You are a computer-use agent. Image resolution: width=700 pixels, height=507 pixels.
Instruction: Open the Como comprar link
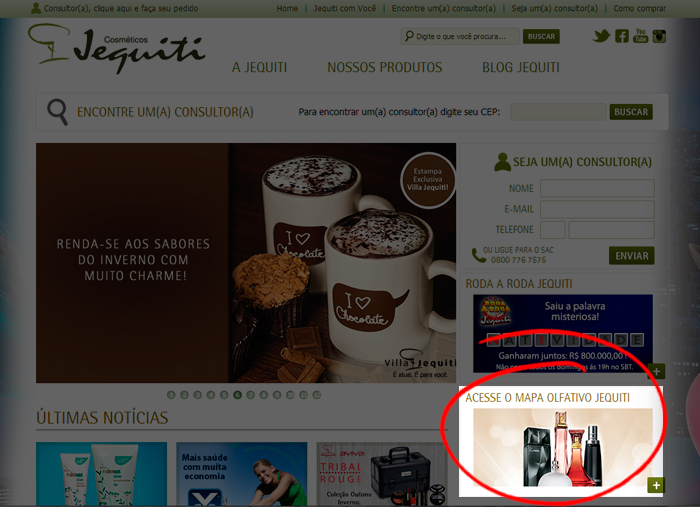(639, 8)
